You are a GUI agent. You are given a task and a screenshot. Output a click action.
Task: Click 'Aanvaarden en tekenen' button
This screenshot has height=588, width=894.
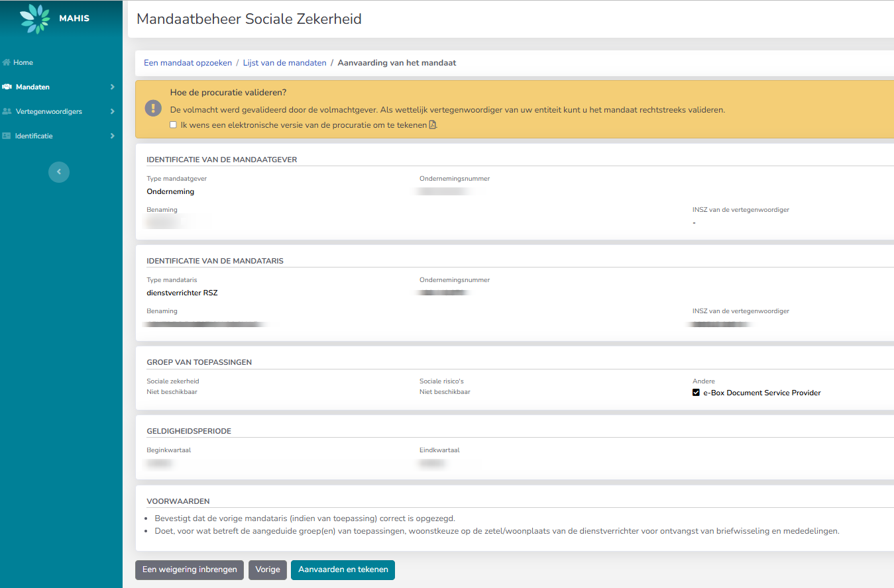(x=343, y=569)
